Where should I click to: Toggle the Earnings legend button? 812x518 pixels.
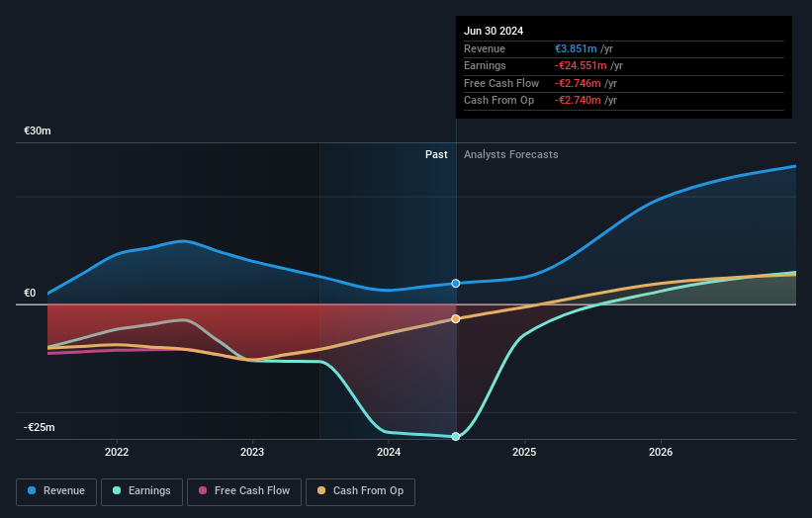point(141,491)
